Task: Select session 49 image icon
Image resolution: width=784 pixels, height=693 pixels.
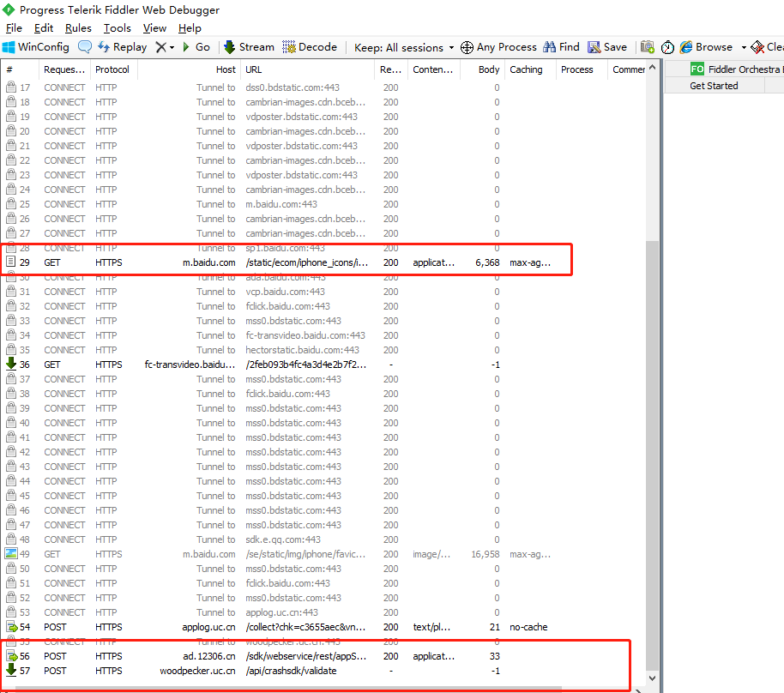Action: [11, 553]
